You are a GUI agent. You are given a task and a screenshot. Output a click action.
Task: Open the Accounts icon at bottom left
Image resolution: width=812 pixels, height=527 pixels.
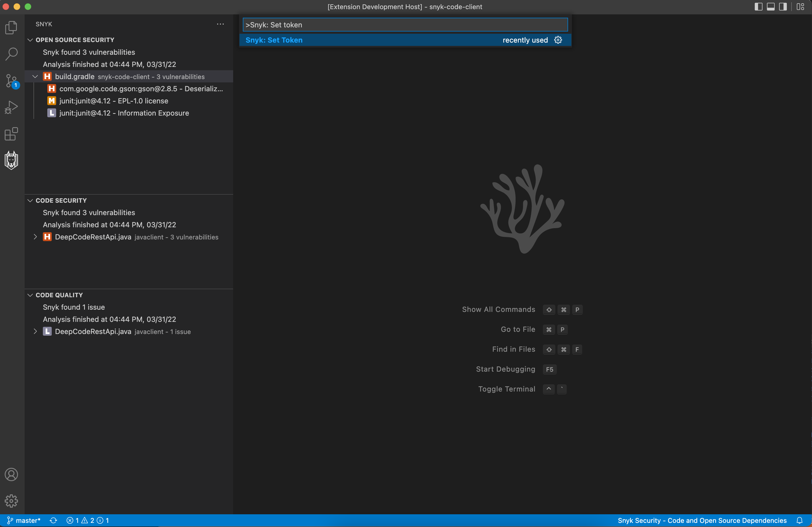click(x=11, y=474)
